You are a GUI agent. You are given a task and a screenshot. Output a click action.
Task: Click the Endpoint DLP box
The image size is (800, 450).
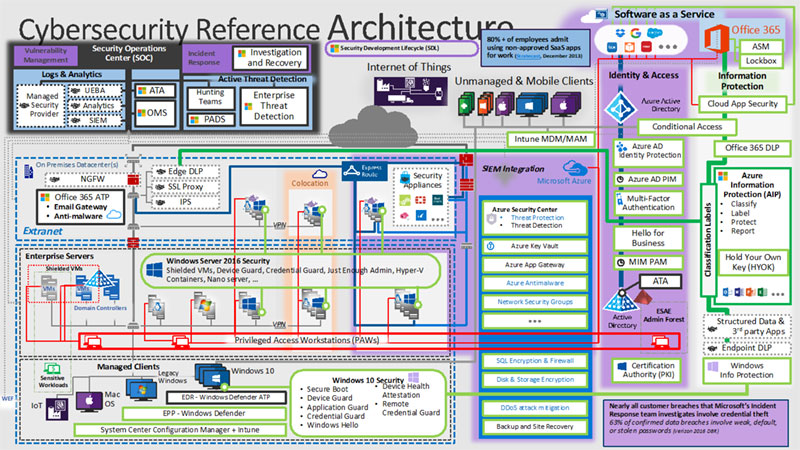click(x=745, y=348)
